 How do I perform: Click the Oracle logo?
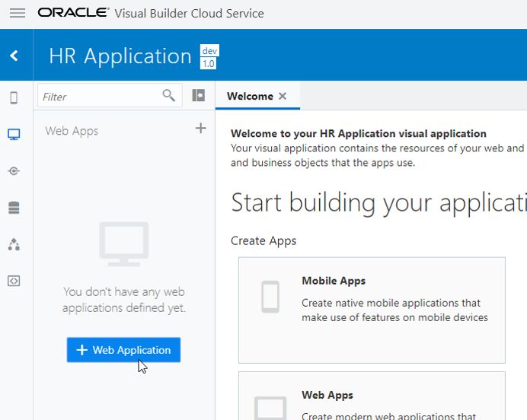73,13
